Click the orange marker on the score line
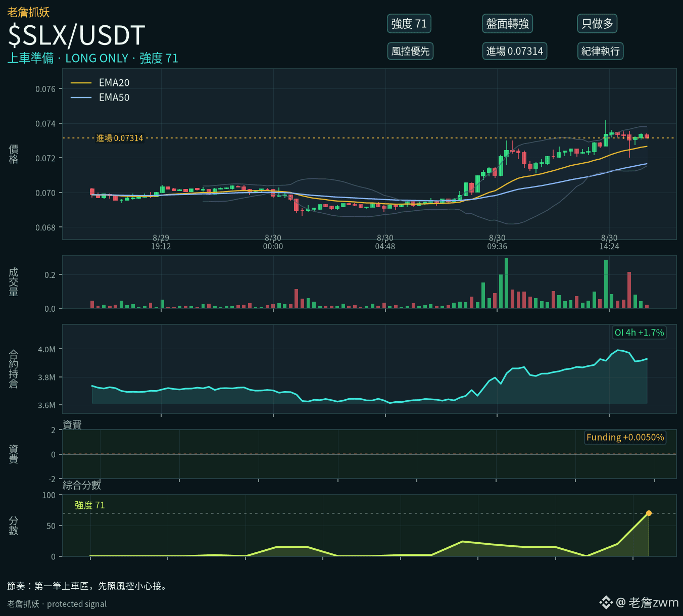 tap(649, 513)
